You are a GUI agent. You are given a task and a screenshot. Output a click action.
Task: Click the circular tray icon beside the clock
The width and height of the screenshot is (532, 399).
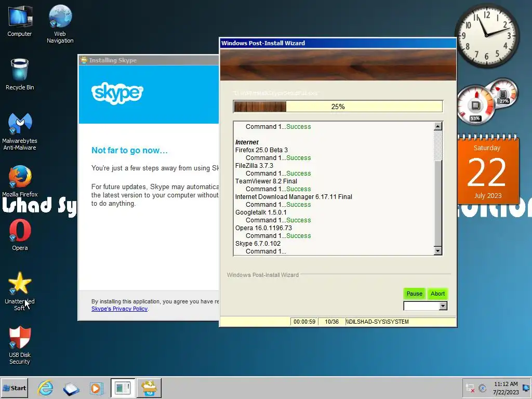pos(482,388)
